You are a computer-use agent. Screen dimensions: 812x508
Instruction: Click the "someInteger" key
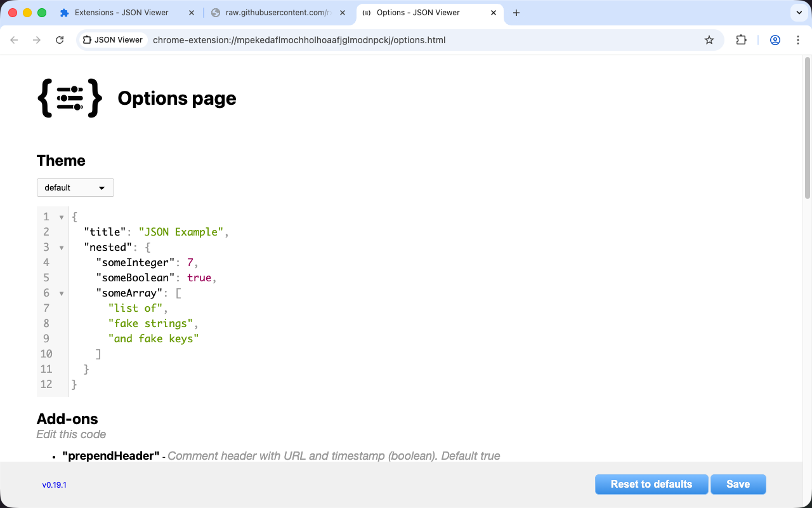(x=135, y=262)
